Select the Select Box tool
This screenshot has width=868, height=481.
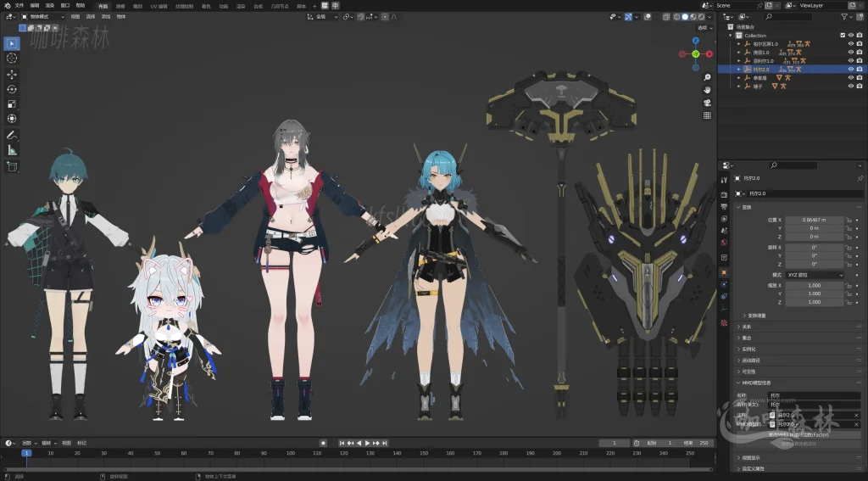tap(12, 43)
